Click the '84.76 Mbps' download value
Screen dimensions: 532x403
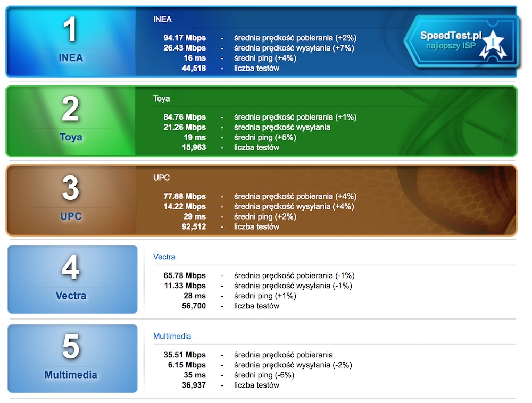tap(185, 117)
